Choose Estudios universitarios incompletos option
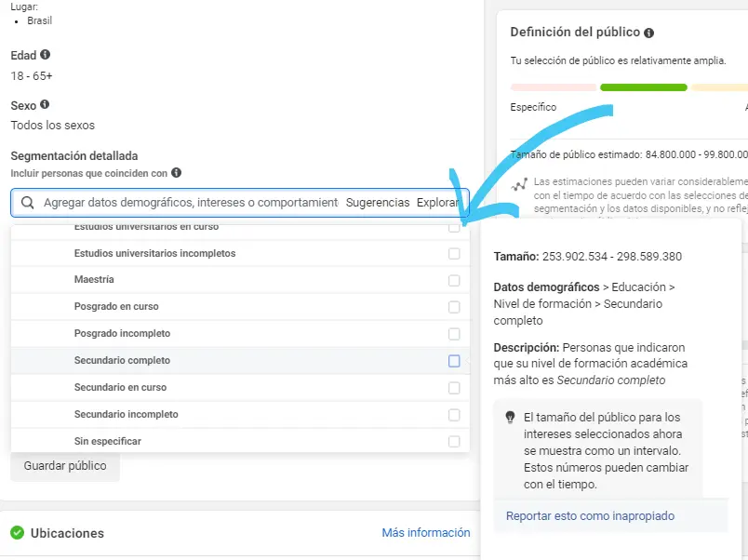Screen dimensions: 748x560 tap(154, 253)
